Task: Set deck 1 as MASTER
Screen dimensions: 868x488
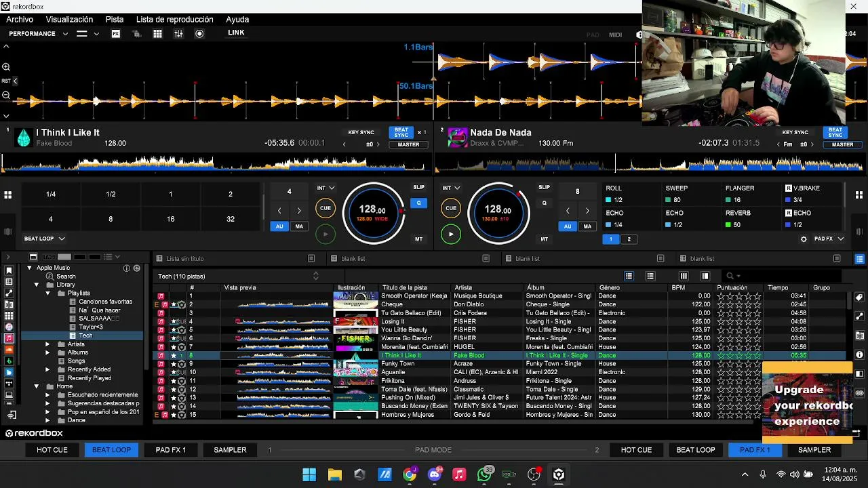Action: tap(408, 144)
